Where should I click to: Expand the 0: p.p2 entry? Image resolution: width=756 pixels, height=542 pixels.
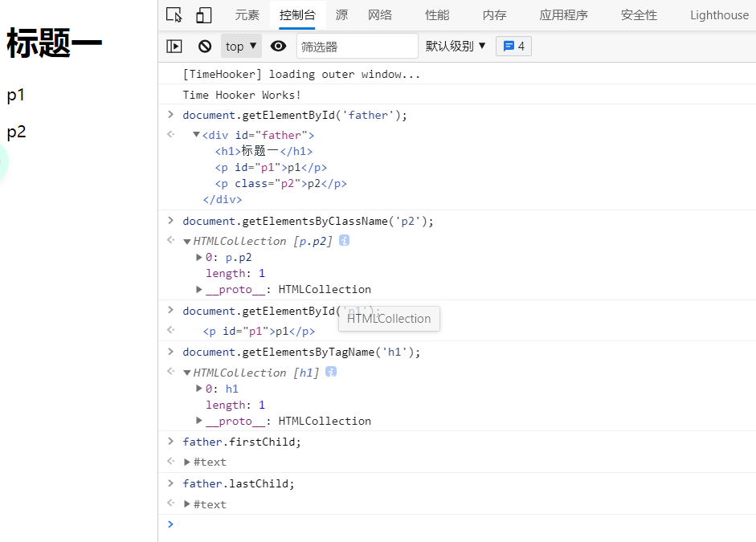tap(200, 258)
